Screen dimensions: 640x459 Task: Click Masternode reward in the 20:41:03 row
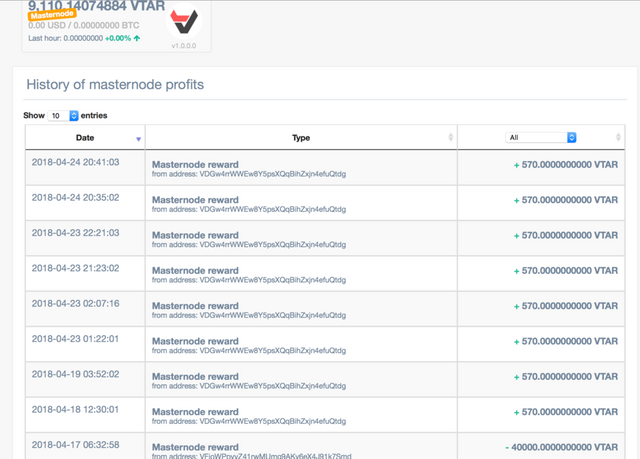(x=195, y=164)
